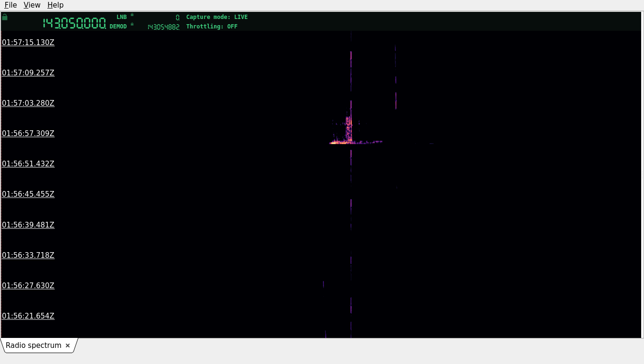Screen dimensions: 644x364
Task: Close the Radio spectrum tab
Action: click(68, 346)
